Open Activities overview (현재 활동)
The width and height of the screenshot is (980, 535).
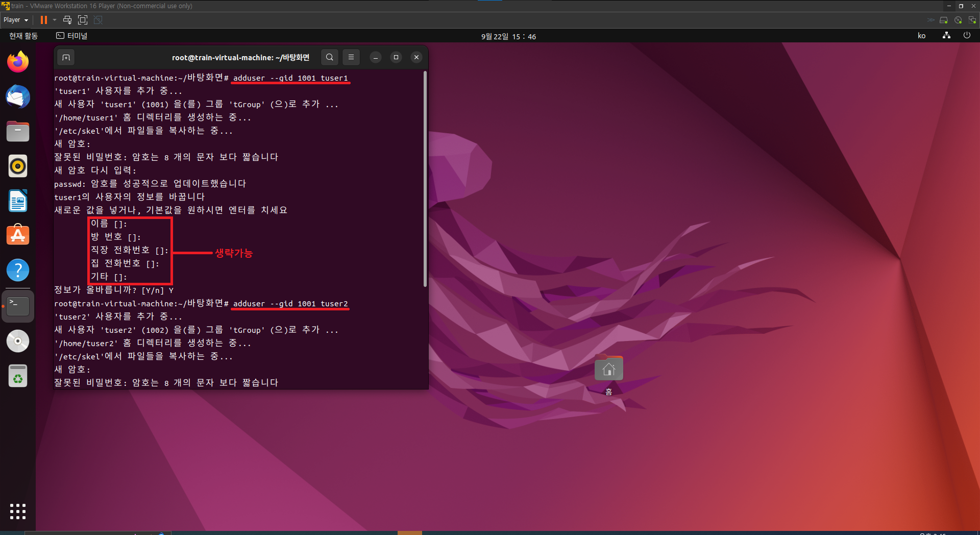[23, 36]
